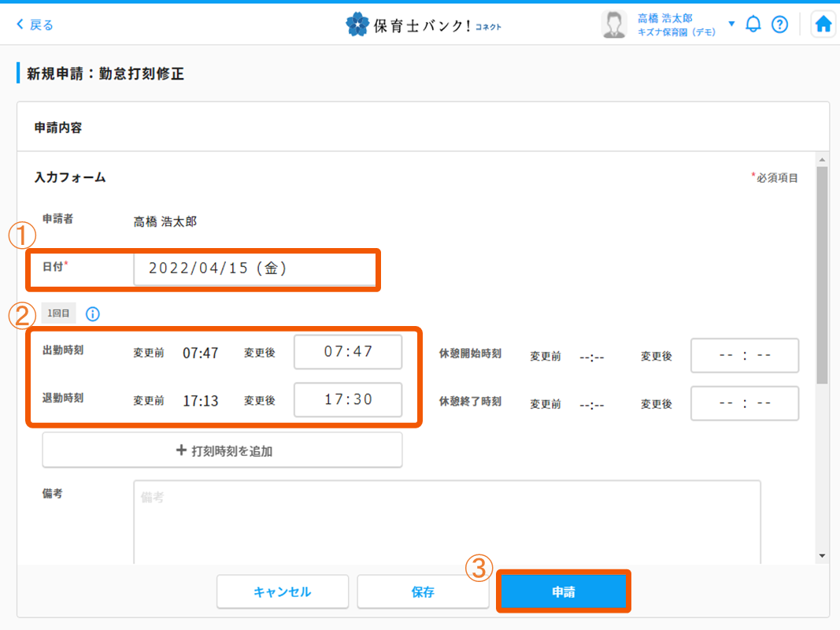The image size is (840, 630).
Task: Set the 休憩開始時刻 変更後 time field
Action: coord(744,355)
